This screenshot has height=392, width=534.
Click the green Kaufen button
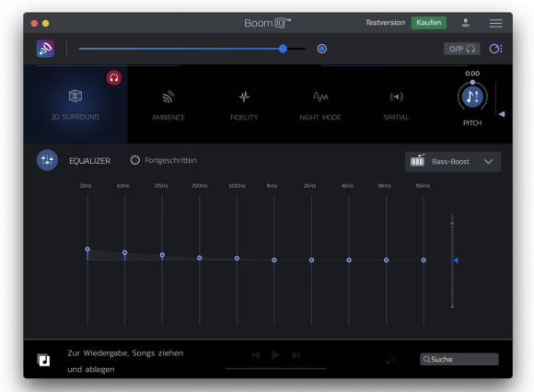coord(429,23)
